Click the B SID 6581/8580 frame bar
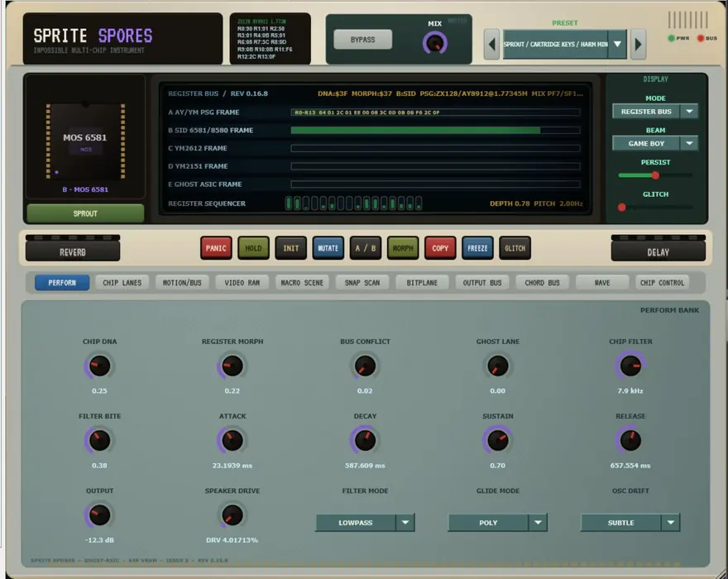 coord(435,131)
